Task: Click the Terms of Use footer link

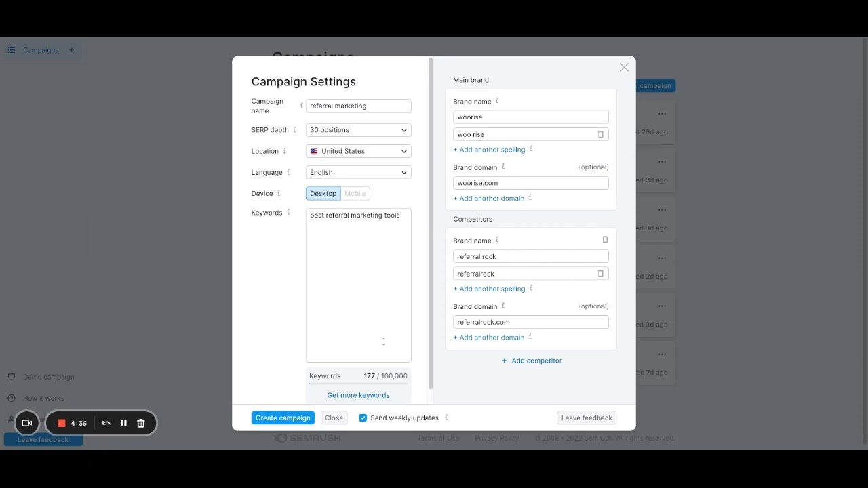Action: click(x=438, y=438)
